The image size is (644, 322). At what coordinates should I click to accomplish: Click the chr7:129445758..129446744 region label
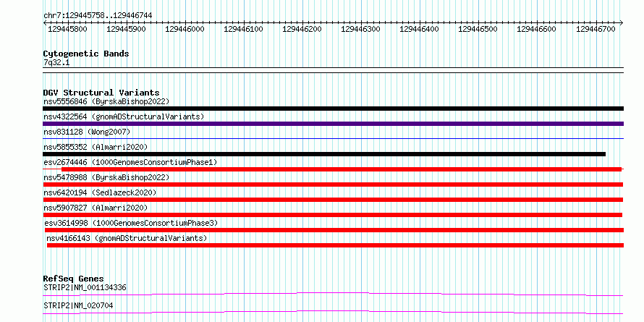pos(98,15)
